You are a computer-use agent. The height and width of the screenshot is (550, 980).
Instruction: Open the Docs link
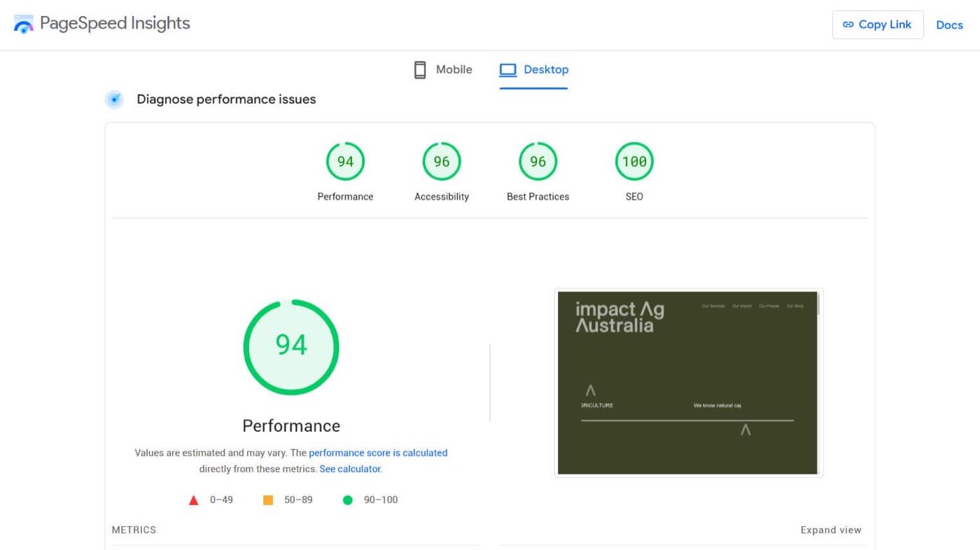coord(949,25)
